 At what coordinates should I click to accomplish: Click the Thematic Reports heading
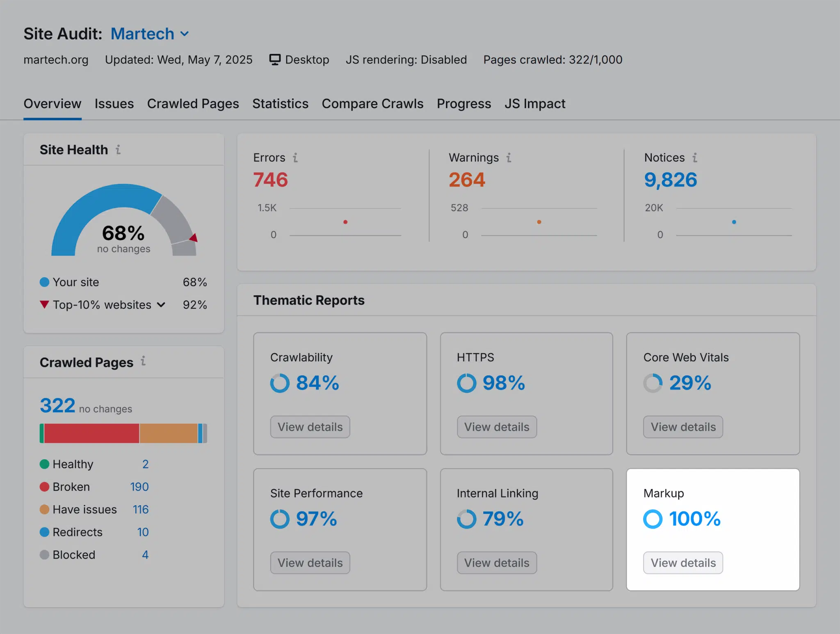309,300
